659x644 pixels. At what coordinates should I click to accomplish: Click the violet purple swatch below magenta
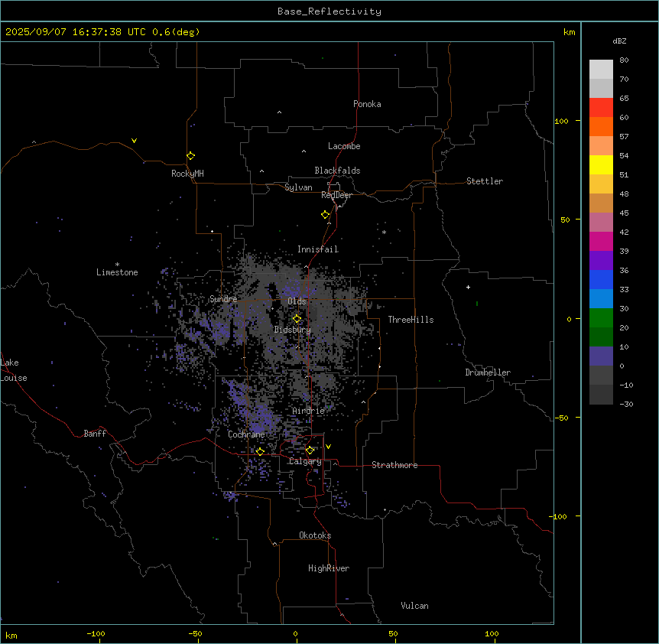(x=601, y=261)
